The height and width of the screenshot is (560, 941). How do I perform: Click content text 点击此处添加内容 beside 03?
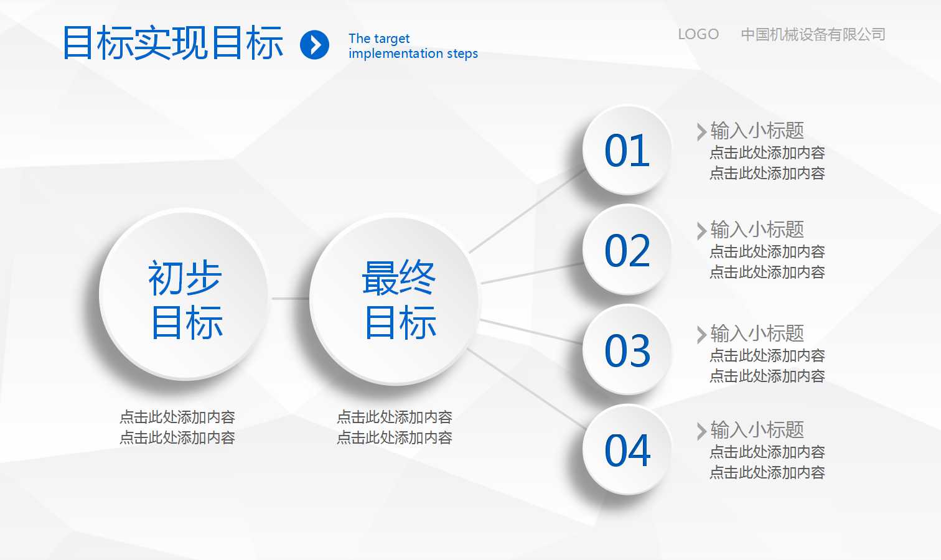tap(767, 366)
